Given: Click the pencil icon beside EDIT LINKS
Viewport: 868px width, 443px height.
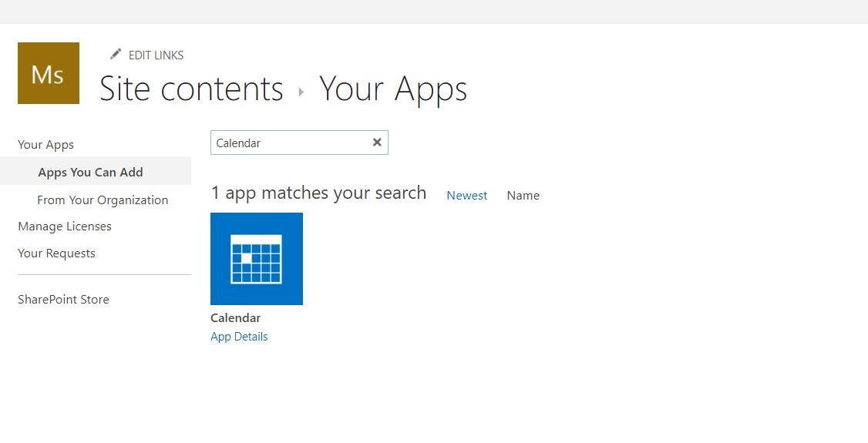Looking at the screenshot, I should 115,54.
